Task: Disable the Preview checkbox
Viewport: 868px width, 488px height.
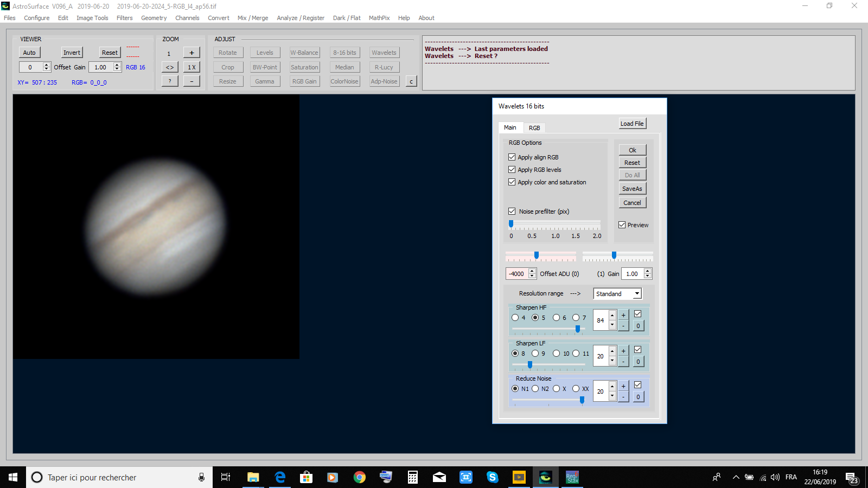Action: click(622, 225)
